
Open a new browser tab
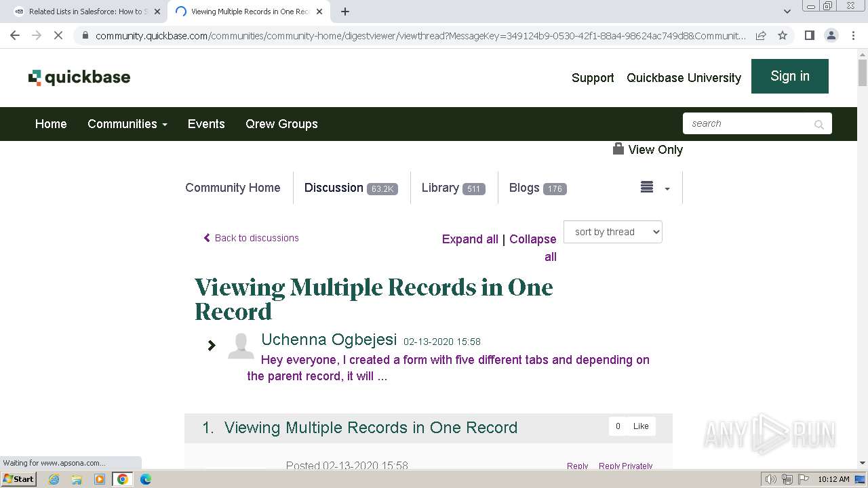tap(345, 12)
